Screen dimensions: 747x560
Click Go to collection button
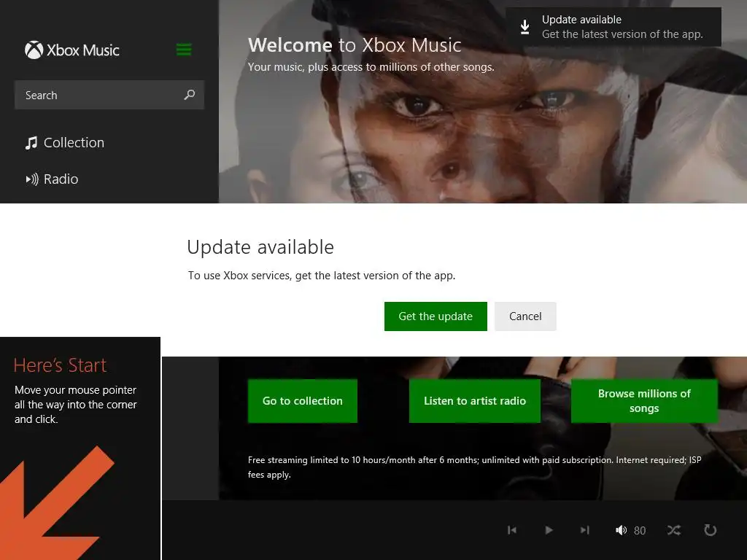(x=303, y=401)
